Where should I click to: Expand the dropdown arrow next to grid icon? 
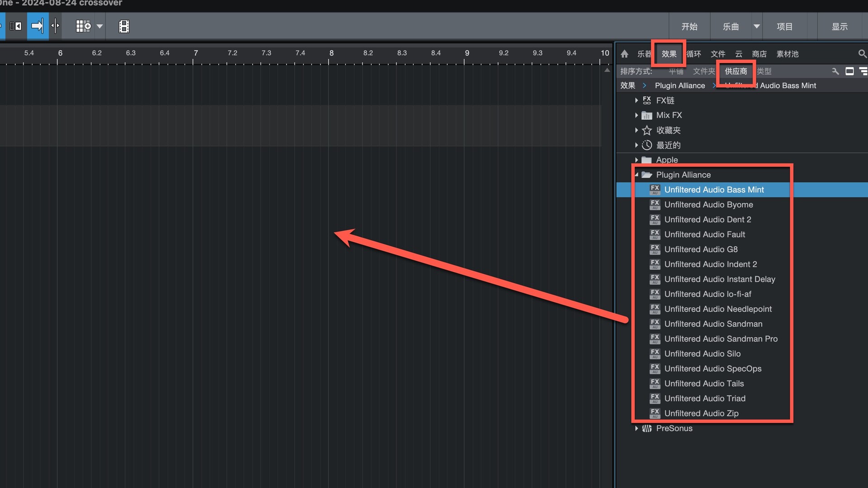coord(100,27)
